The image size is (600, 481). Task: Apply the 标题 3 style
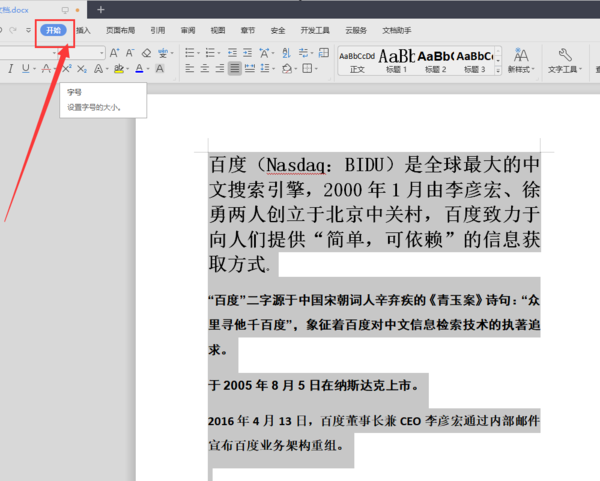(474, 62)
